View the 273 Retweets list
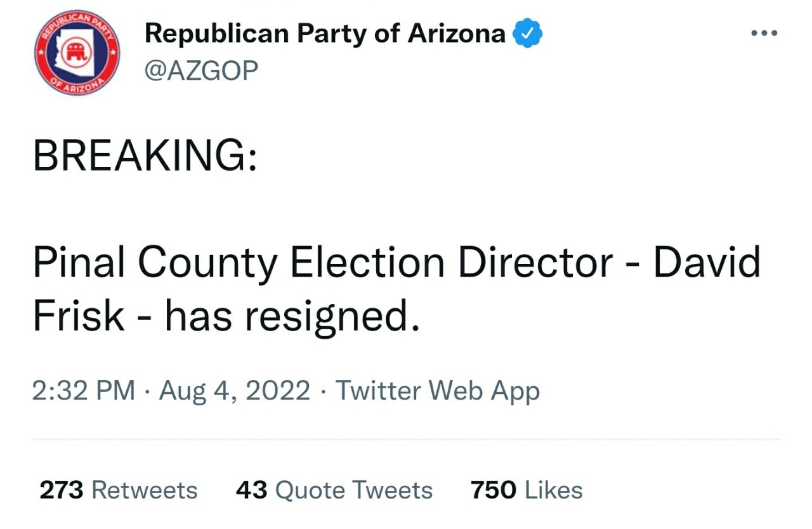This screenshot has width=812, height=529. point(119,490)
